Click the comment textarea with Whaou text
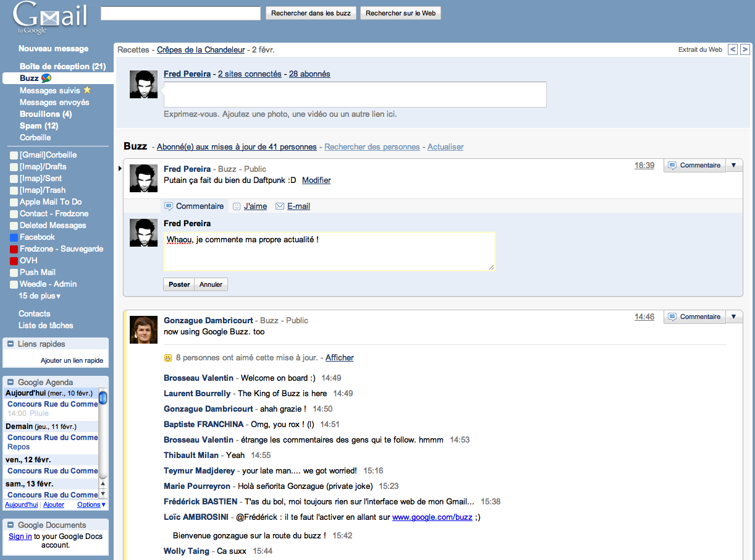 (x=329, y=251)
